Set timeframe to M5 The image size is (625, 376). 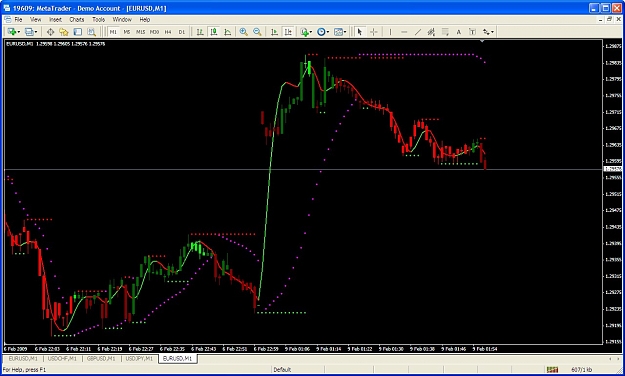(127, 32)
